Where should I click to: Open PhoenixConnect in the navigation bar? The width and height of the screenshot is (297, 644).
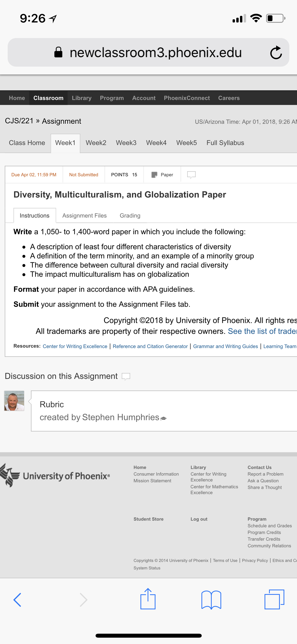coord(187,98)
